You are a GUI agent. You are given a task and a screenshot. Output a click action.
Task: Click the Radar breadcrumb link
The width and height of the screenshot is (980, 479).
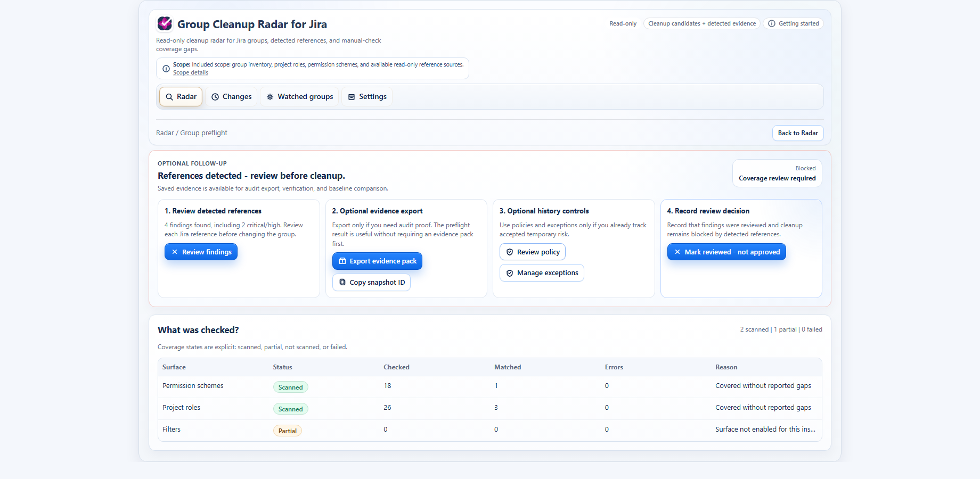(165, 133)
